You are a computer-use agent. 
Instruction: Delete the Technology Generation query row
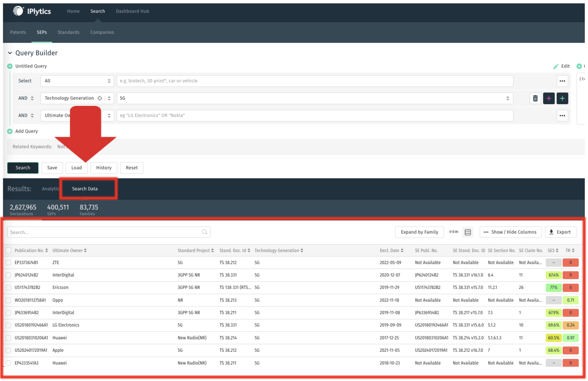535,98
